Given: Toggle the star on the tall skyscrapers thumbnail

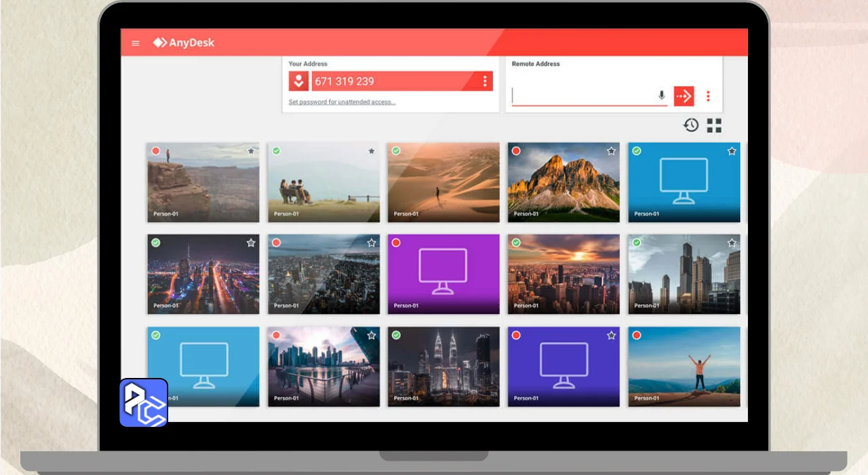Looking at the screenshot, I should [732, 243].
